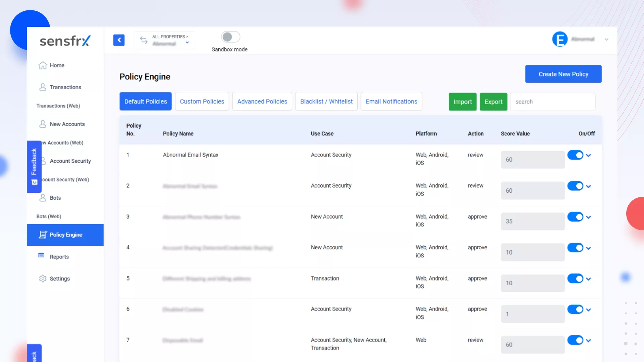Switch to Custom Policies tab
The image size is (644, 362).
[x=202, y=101]
